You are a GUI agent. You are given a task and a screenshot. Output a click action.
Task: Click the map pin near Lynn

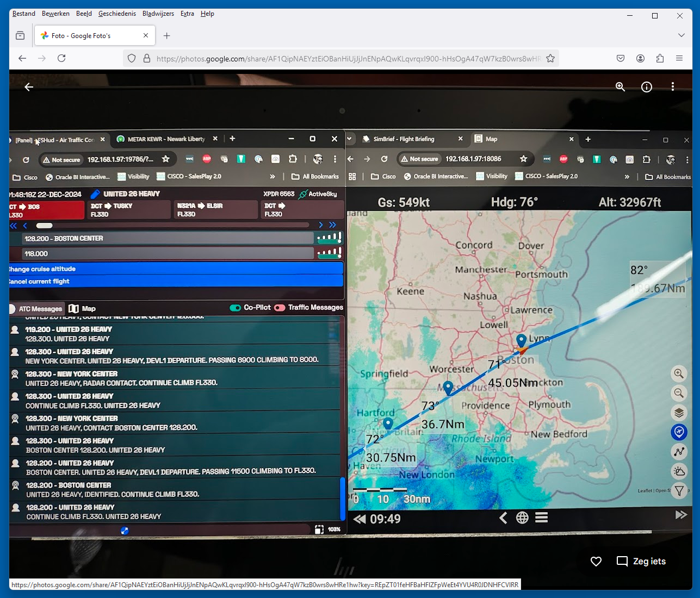point(521,341)
